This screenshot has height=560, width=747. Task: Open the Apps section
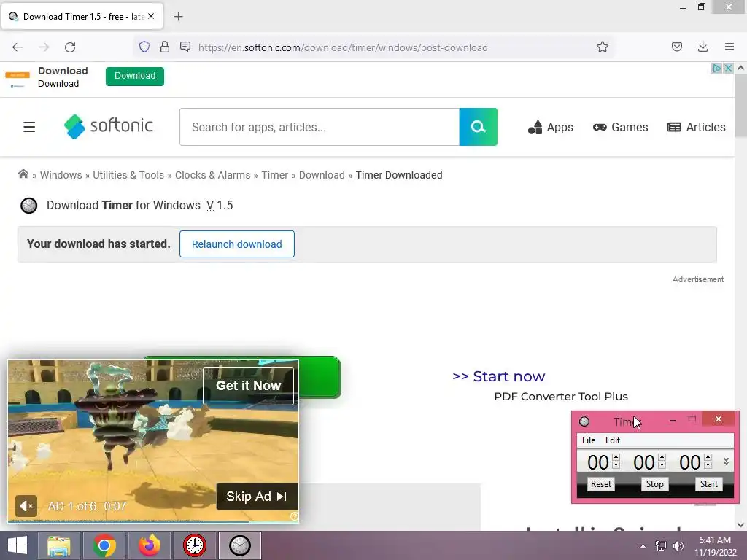tap(551, 127)
